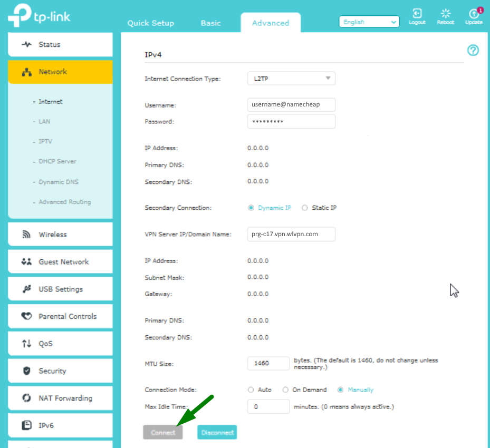The image size is (490, 448).
Task: Click the QoS arrows icon
Action: pyautogui.click(x=26, y=344)
